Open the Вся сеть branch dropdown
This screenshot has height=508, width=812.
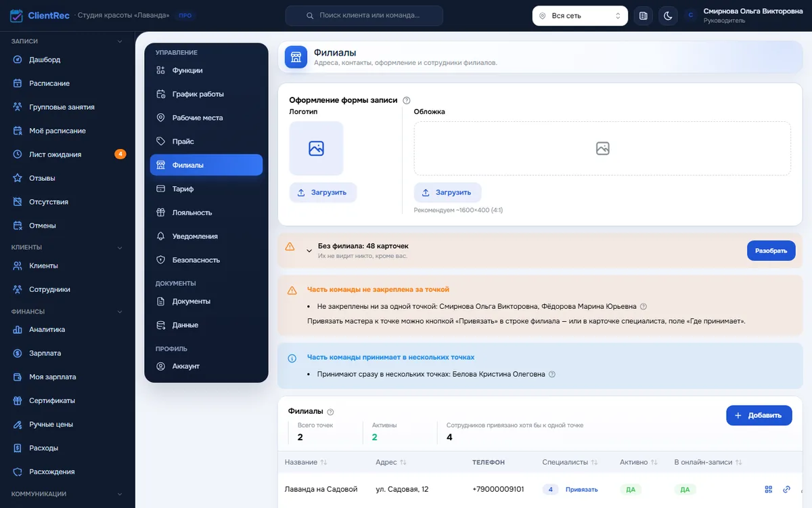click(x=580, y=16)
